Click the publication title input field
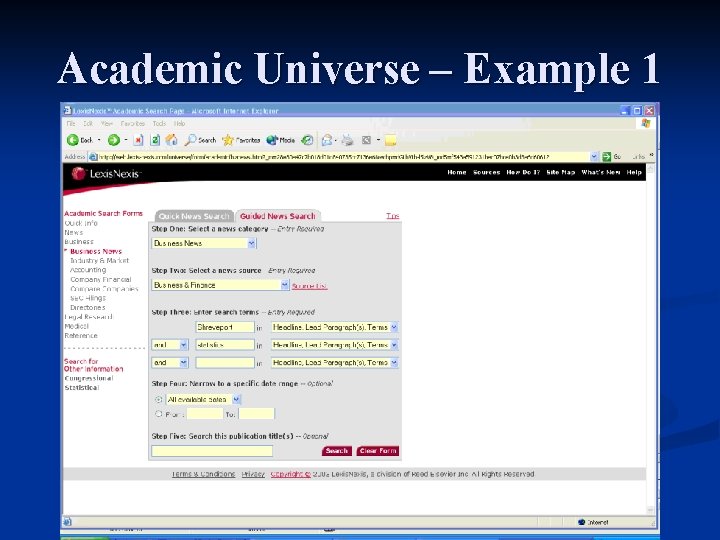This screenshot has width=720, height=540. coord(212,451)
